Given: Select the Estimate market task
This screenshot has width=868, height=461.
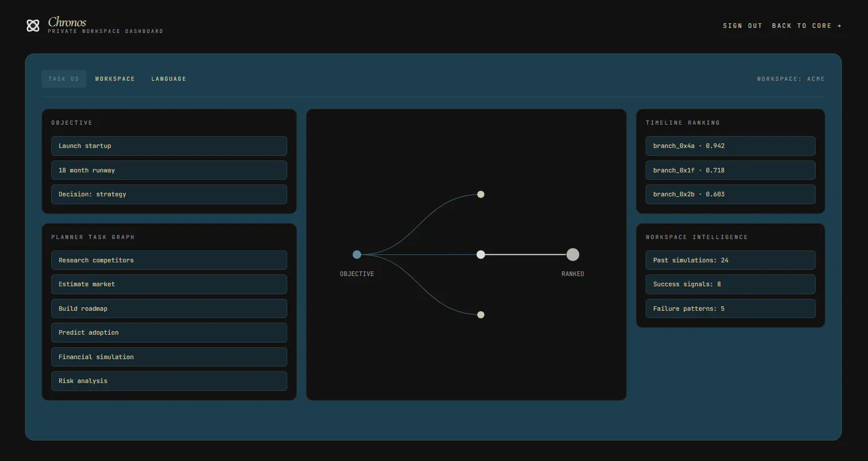Looking at the screenshot, I should [169, 284].
